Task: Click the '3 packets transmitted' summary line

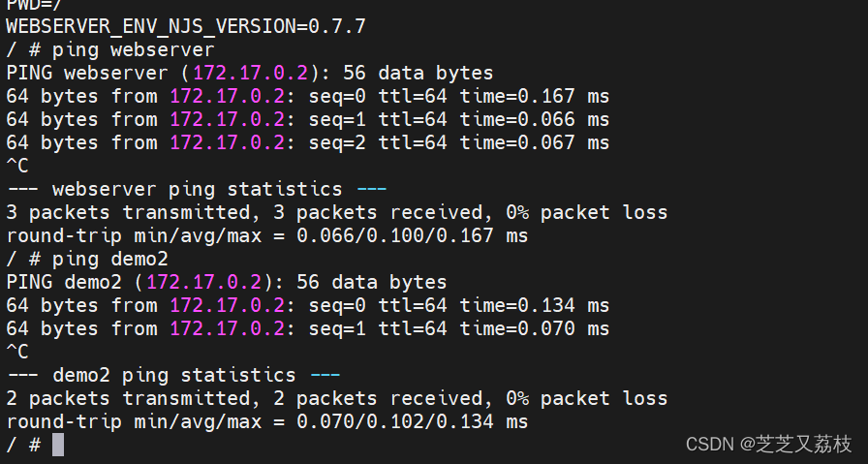Action: coord(336,212)
